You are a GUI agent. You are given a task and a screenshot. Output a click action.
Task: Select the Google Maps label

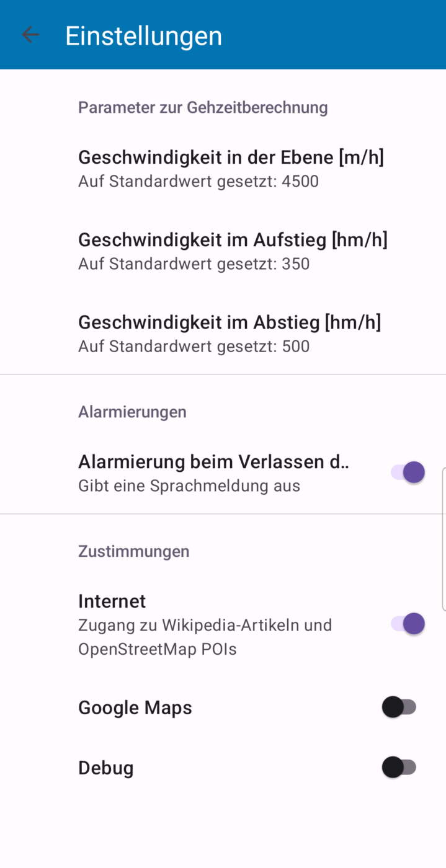point(135,707)
